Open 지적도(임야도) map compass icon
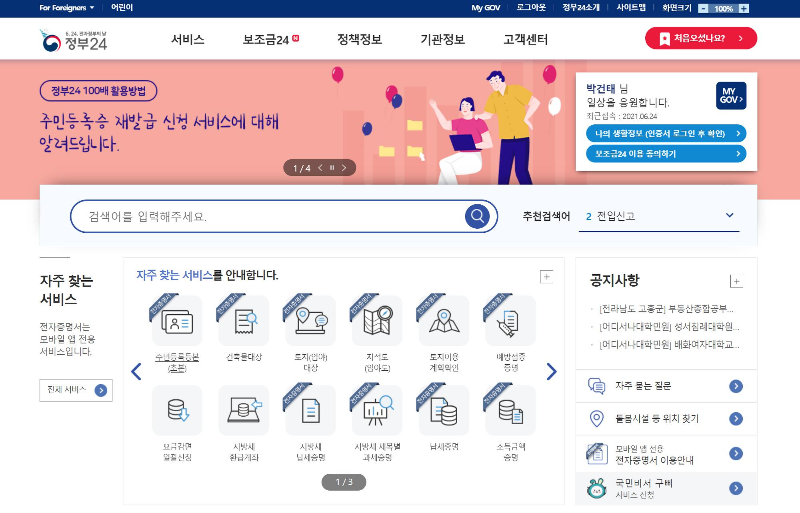Screen dimensions: 800x513 [x=378, y=321]
